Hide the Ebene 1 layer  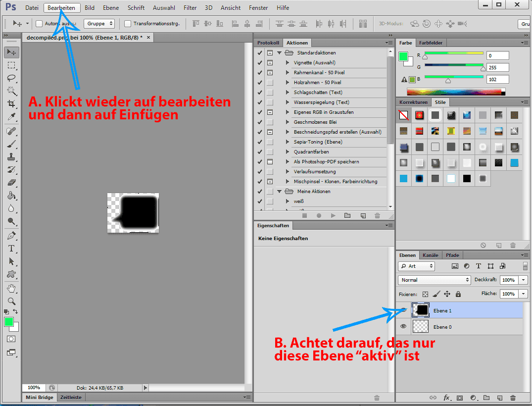[403, 310]
